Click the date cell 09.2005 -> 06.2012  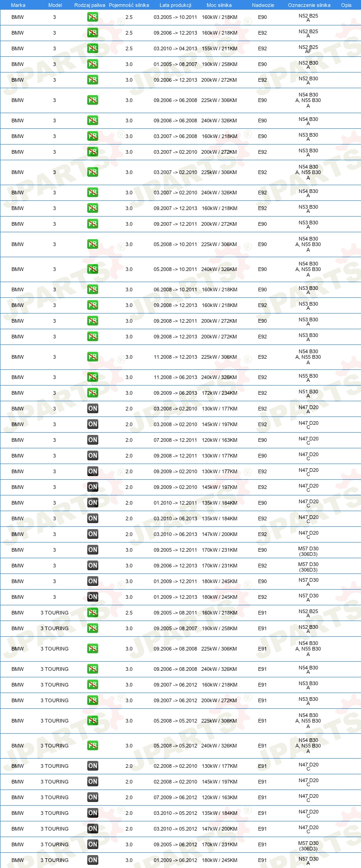(x=175, y=844)
